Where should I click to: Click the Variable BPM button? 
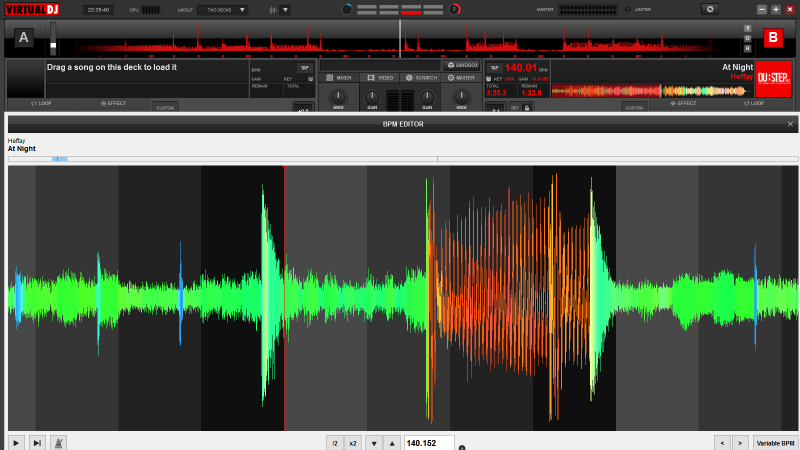(776, 443)
